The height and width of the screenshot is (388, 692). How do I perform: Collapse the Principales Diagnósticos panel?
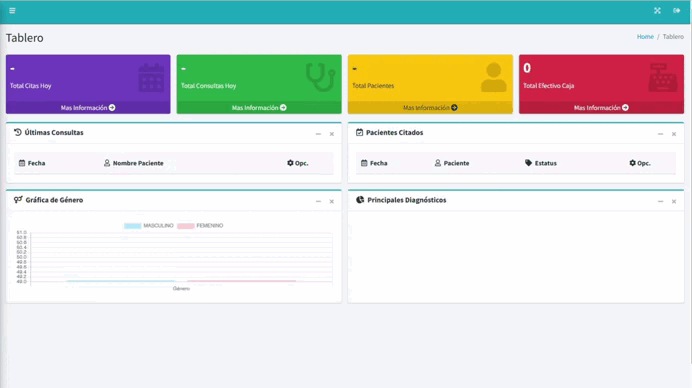[x=660, y=201]
